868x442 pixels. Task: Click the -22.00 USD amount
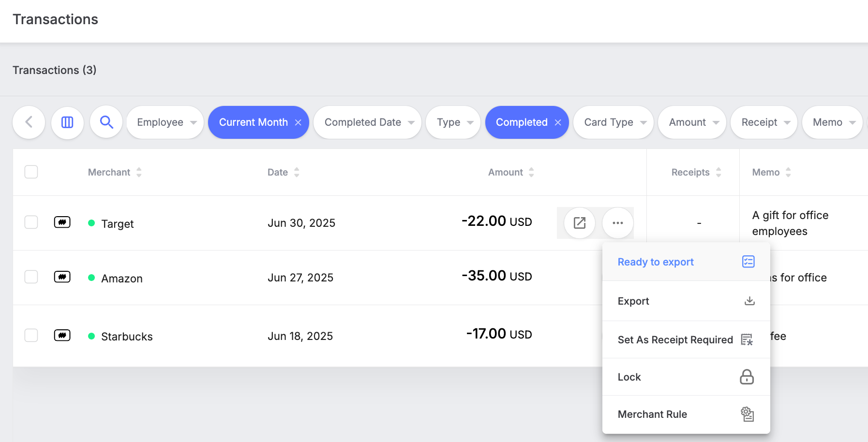tap(496, 221)
